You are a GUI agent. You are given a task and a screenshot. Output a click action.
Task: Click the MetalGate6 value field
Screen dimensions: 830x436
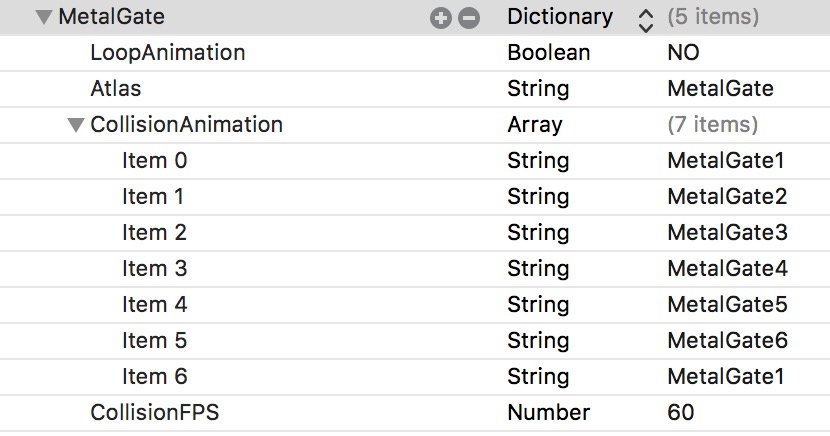point(727,341)
